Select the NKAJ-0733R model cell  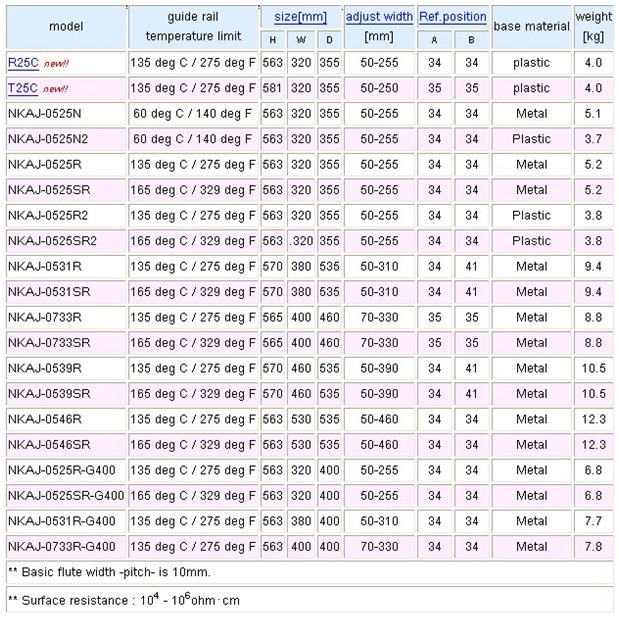pyautogui.click(x=66, y=317)
